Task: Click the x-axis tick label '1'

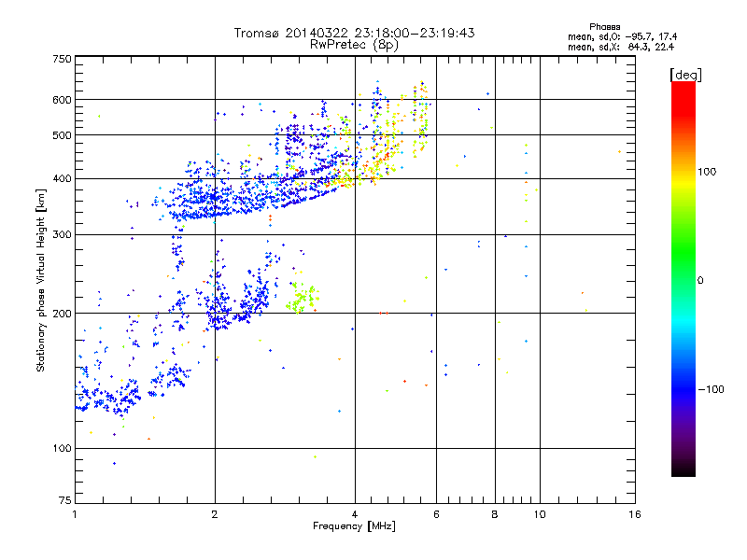Action: [75, 514]
